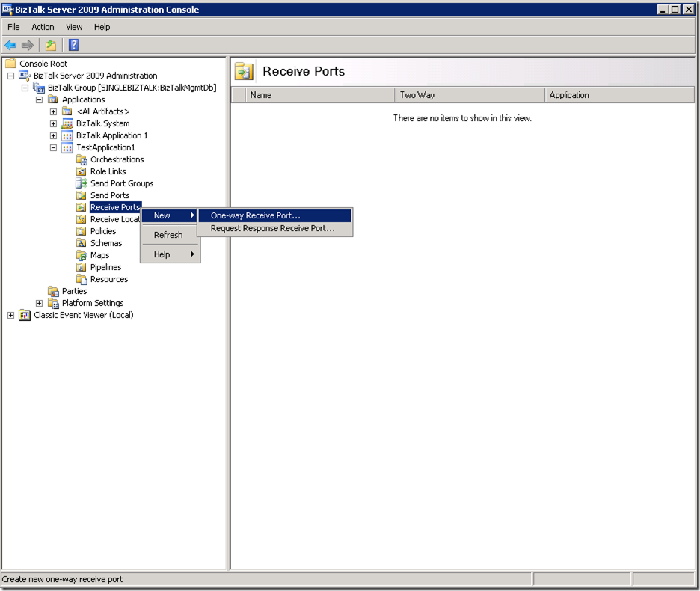Click the Back arrow toolbar icon
Image resolution: width=700 pixels, height=591 pixels.
(10, 45)
